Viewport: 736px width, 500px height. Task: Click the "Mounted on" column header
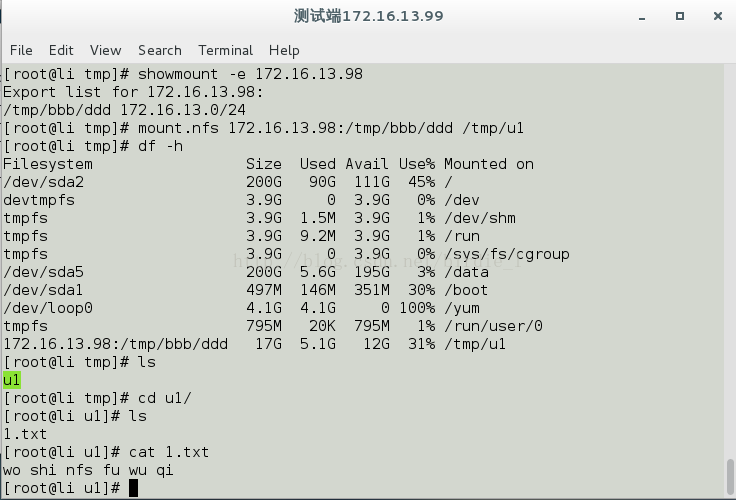[488, 164]
